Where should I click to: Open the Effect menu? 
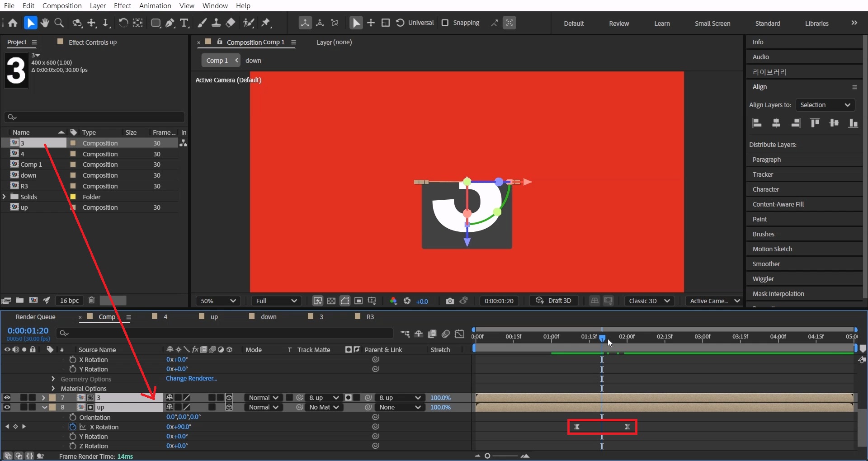coord(123,5)
